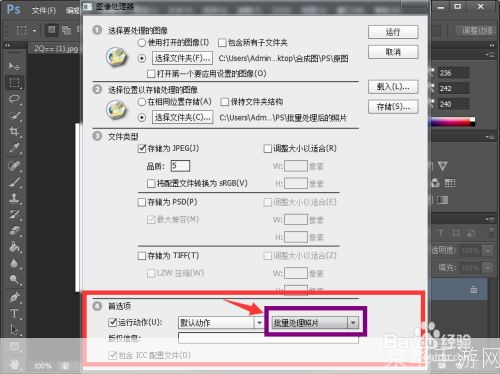
Task: Select the Pen tool
Action: point(14,297)
